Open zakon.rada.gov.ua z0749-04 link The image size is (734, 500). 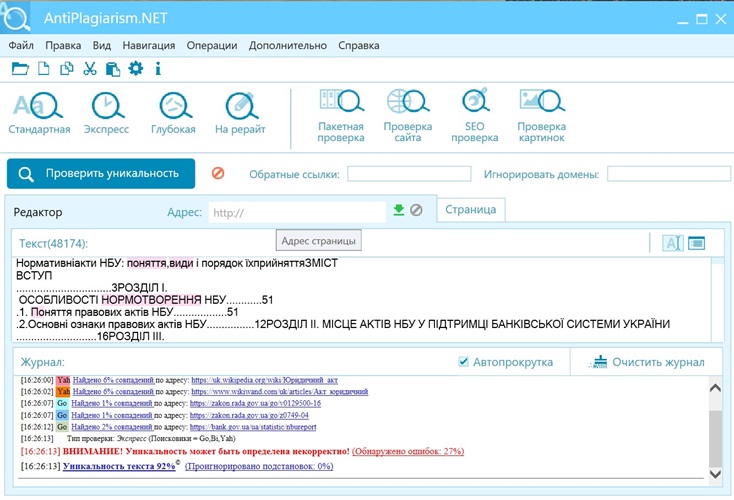pyautogui.click(x=249, y=415)
